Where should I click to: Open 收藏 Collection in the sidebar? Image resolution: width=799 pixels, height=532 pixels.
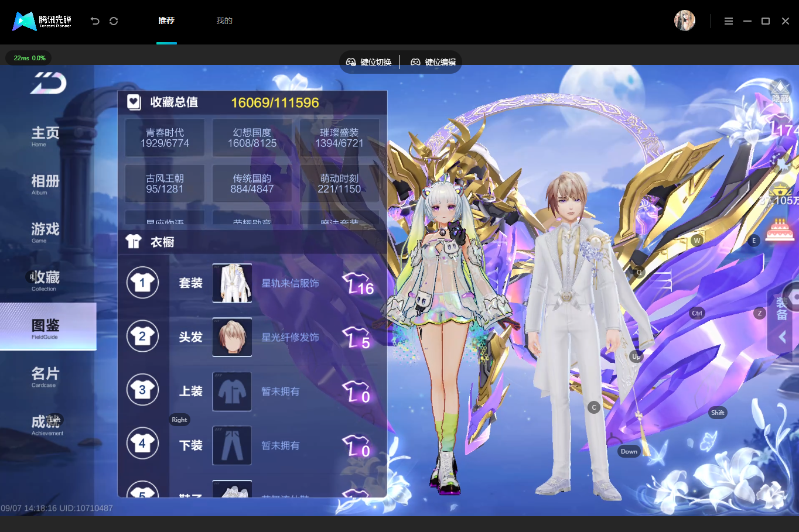(x=46, y=280)
